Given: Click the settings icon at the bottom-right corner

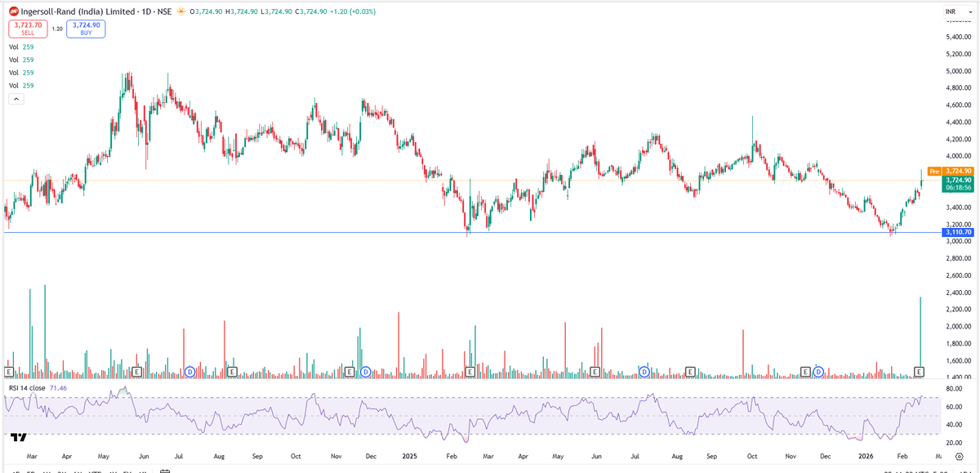Looking at the screenshot, I should 959,457.
